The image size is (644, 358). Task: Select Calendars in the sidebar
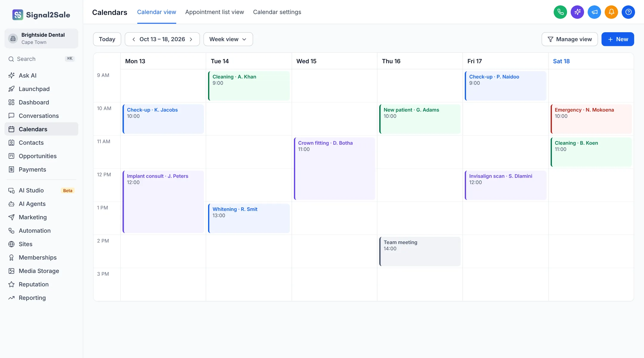[41, 129]
